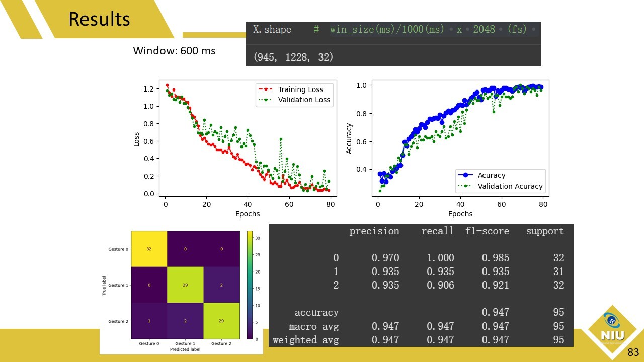Click the red Training Loss legend marker
Screen dimensions: 644x362
click(266, 89)
